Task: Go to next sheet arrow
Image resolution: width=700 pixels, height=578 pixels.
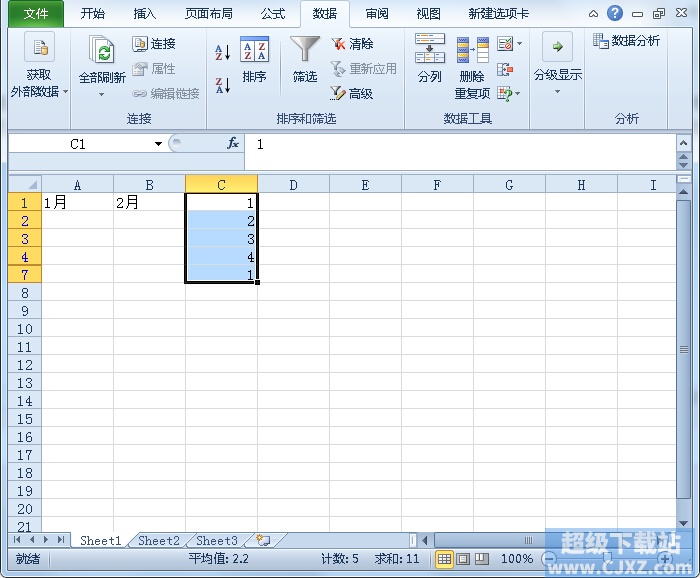Action: [x=46, y=540]
